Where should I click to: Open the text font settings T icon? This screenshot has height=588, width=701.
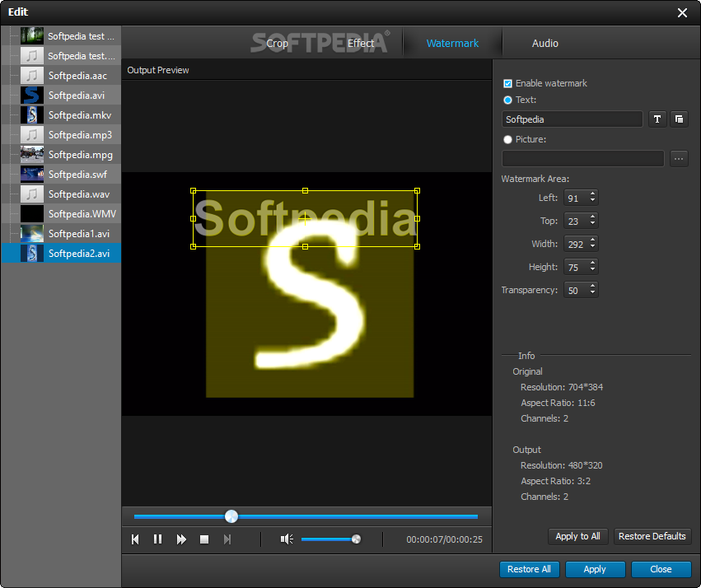(x=657, y=119)
